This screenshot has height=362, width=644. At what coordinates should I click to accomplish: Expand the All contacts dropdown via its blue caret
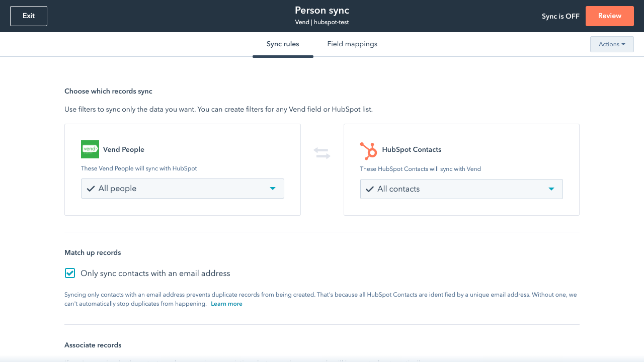point(552,189)
